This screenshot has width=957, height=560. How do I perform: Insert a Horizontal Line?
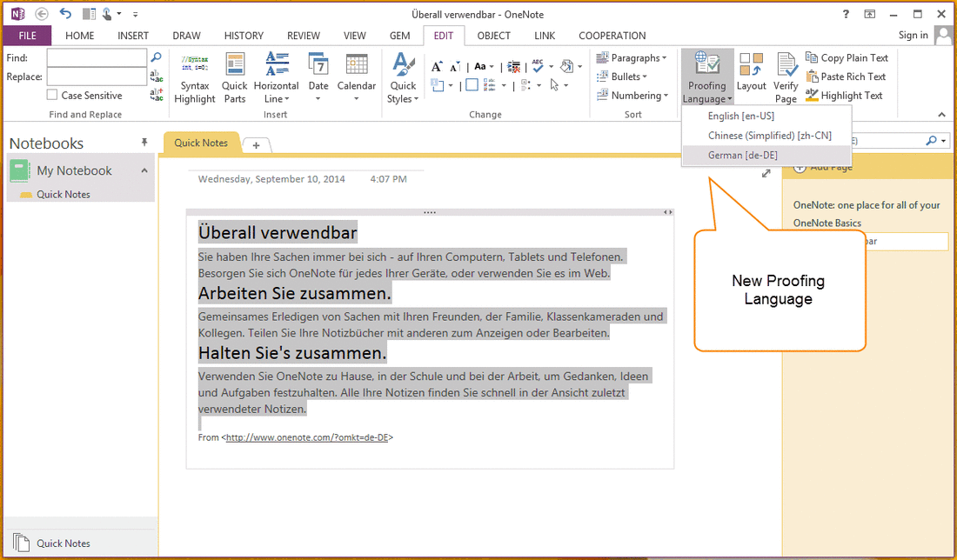tap(276, 78)
